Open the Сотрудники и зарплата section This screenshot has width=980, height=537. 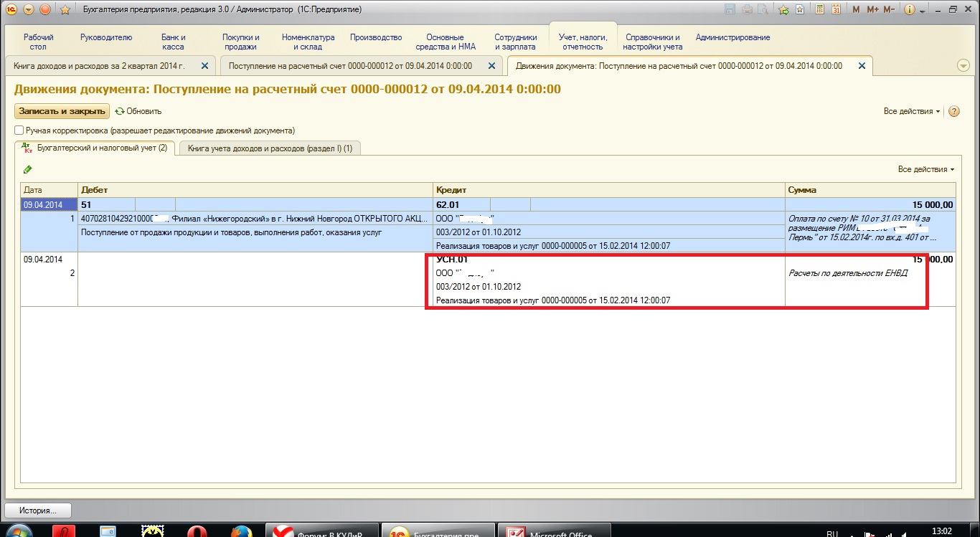tap(515, 42)
